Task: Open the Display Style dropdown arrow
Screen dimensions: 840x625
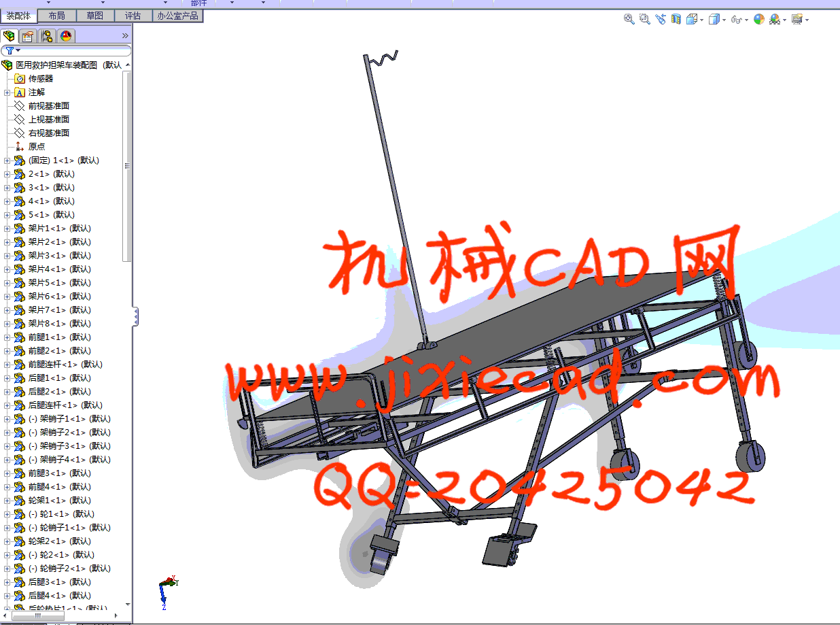Action: pos(724,20)
